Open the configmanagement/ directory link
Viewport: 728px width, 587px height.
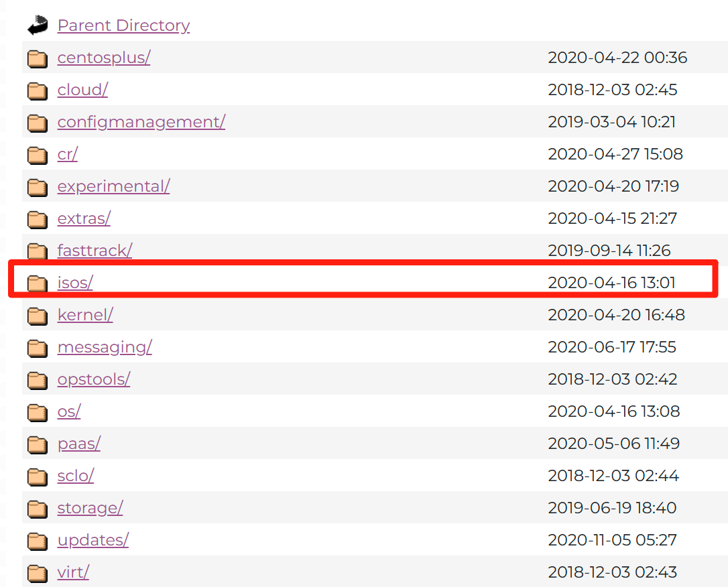point(141,122)
